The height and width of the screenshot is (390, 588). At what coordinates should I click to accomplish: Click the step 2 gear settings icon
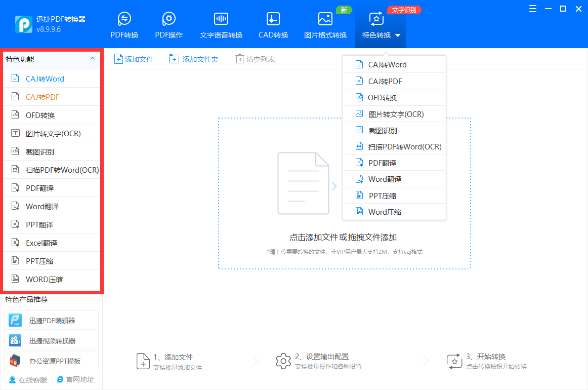pos(283,361)
